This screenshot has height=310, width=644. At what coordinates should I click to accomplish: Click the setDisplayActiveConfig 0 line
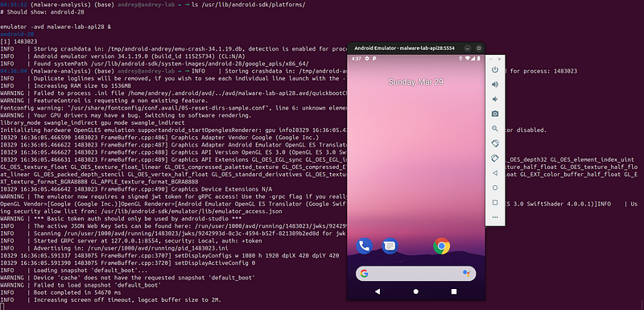127,262
